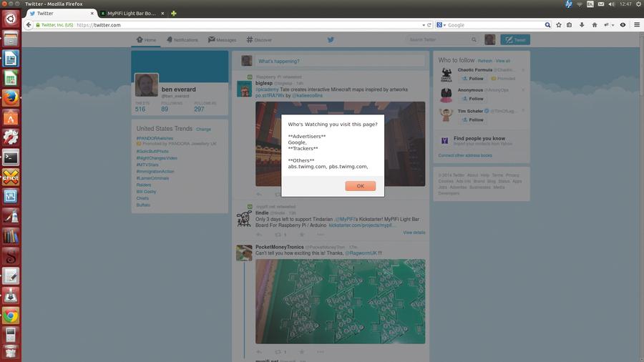Show the Firefox bookmarks list icon
This screenshot has width=644, height=362.
(570, 25)
